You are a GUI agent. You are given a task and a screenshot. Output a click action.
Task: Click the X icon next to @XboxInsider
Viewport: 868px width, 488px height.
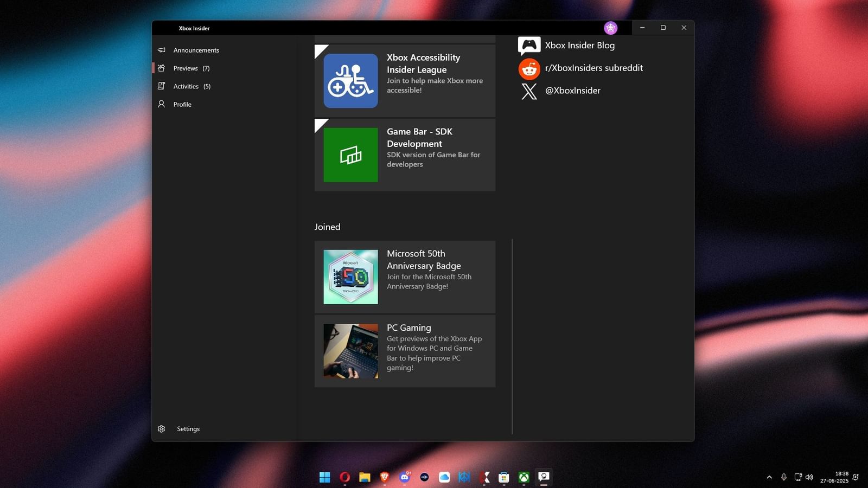[x=529, y=92]
